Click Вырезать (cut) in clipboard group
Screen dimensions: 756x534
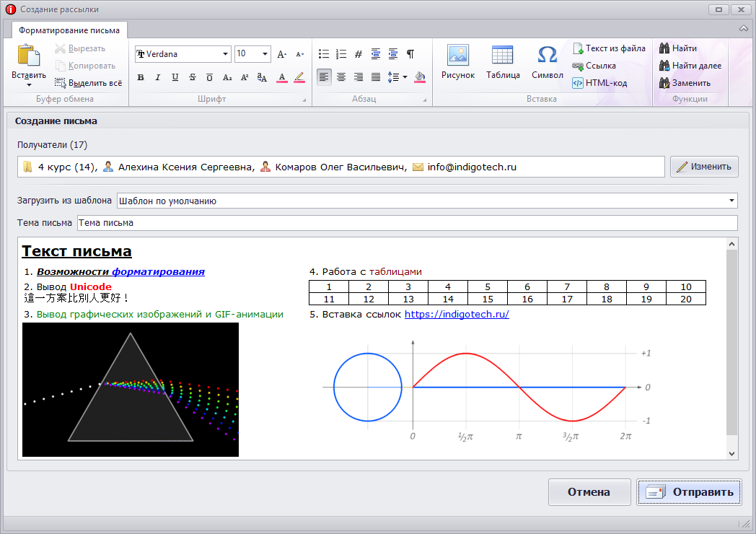click(x=80, y=48)
